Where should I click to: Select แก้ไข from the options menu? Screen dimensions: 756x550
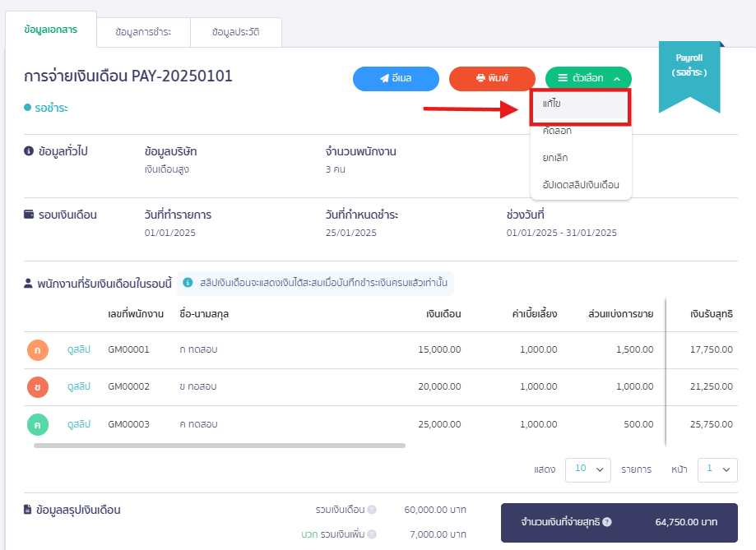pyautogui.click(x=581, y=104)
